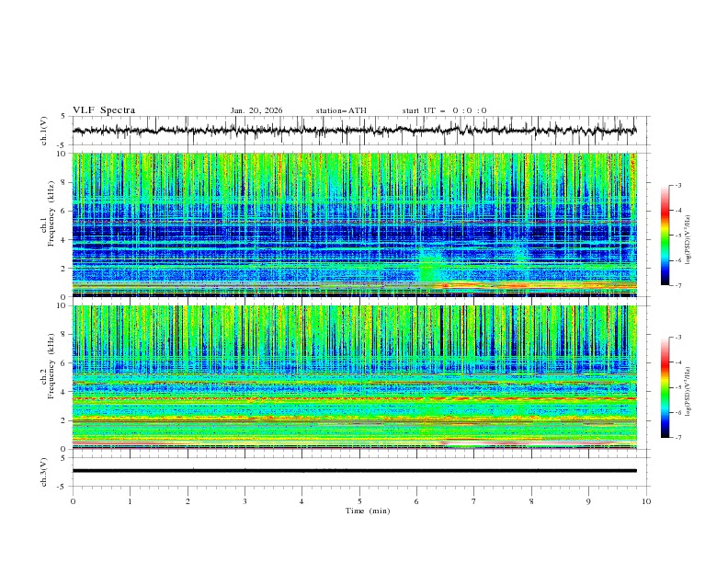Click the '2' tick on ch.2 frequency axis
The height and width of the screenshot is (563, 728).
(x=65, y=420)
